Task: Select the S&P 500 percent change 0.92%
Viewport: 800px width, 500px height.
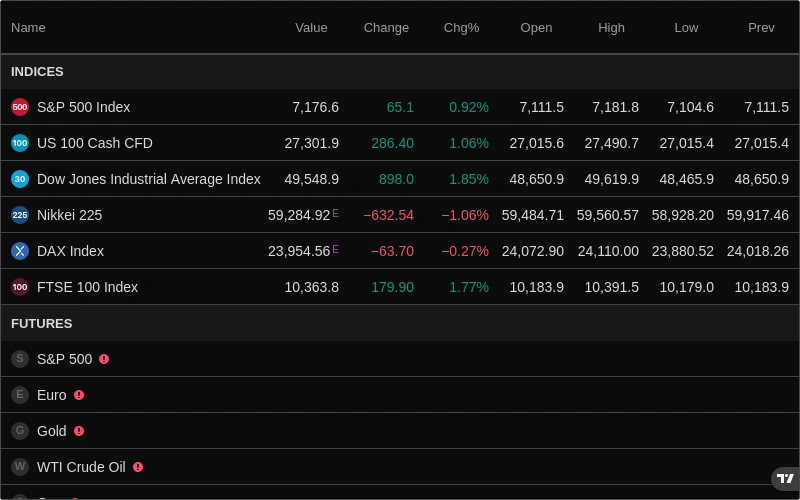Action: 469,107
